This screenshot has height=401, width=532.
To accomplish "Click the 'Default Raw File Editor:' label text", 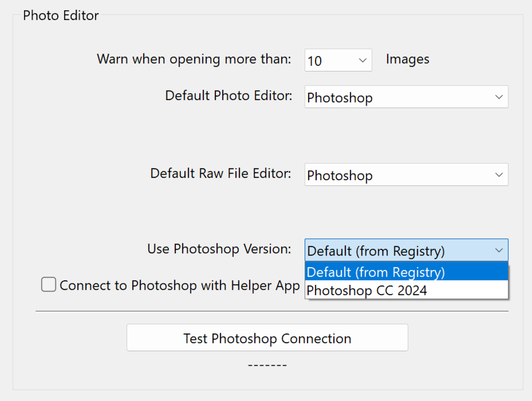I will pyautogui.click(x=220, y=174).
